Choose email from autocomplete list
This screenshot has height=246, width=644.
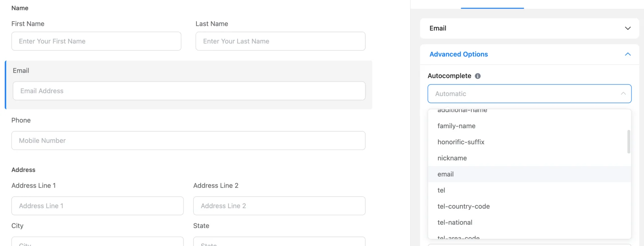(529, 174)
